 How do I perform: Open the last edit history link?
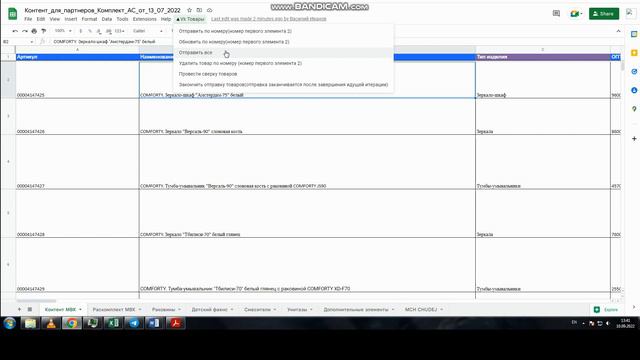[x=269, y=19]
